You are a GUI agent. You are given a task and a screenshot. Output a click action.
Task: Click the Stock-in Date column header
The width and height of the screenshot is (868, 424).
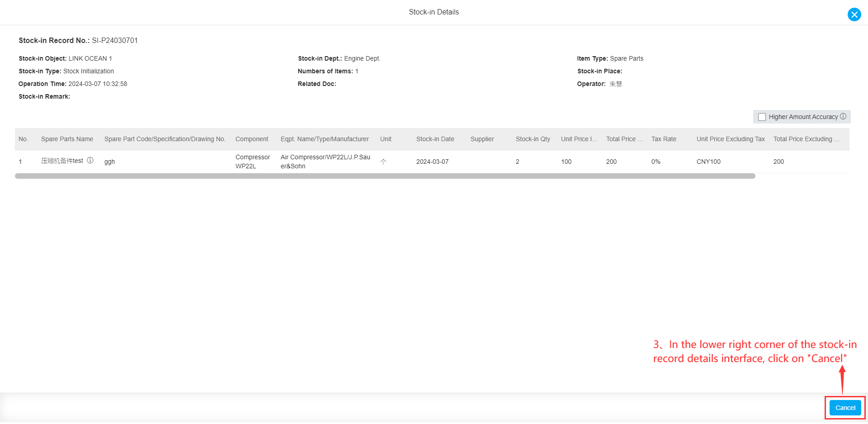(435, 139)
